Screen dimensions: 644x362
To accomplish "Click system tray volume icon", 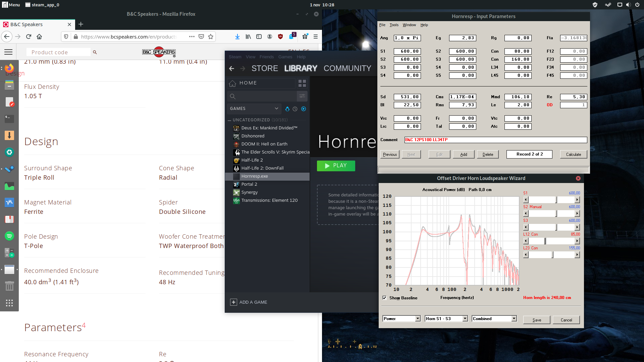I will coord(628,5).
